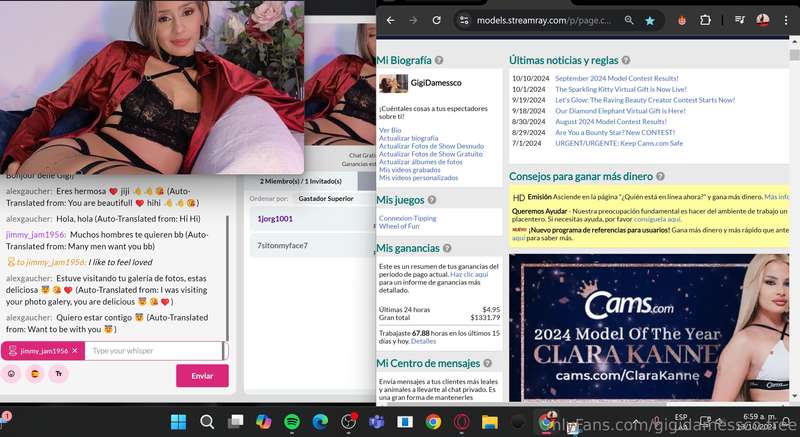The height and width of the screenshot is (437, 800).
Task: Click the zoom magnifier in address bar
Action: click(x=629, y=20)
